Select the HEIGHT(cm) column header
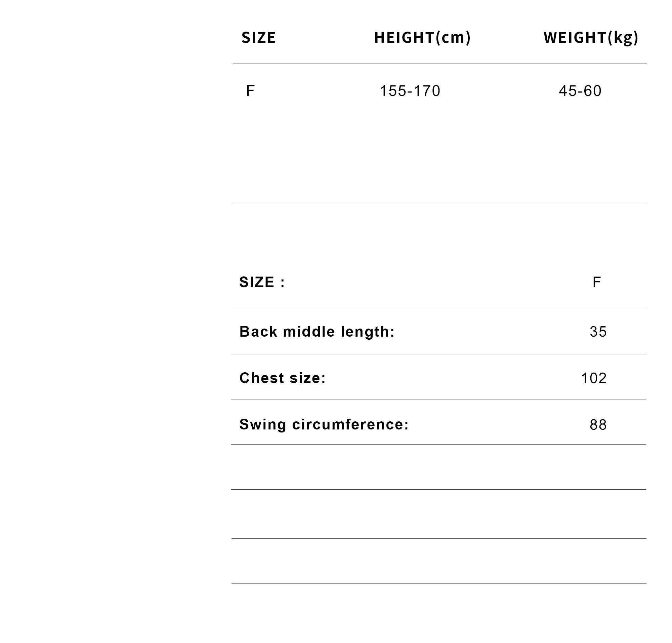Viewport: 672px width, 643px height. point(422,37)
